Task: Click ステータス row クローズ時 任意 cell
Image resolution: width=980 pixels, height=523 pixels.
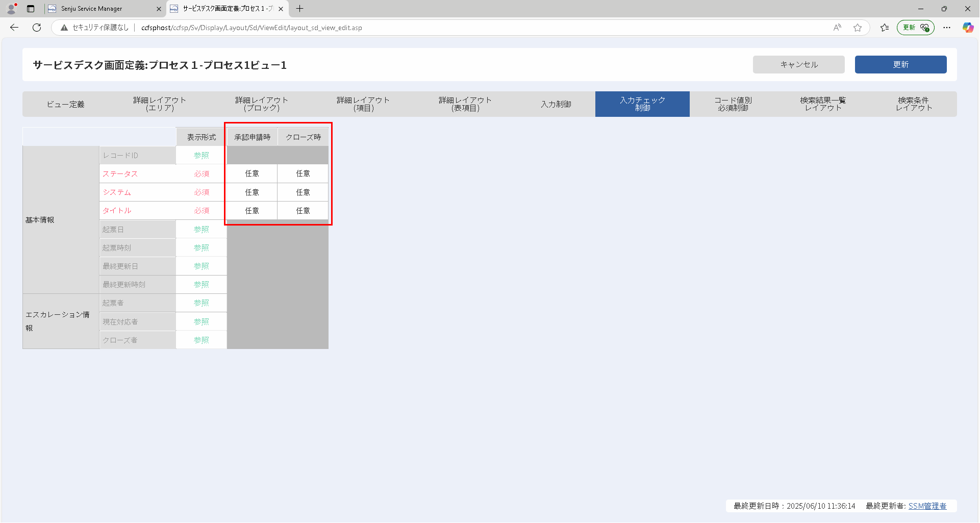Action: click(x=303, y=173)
